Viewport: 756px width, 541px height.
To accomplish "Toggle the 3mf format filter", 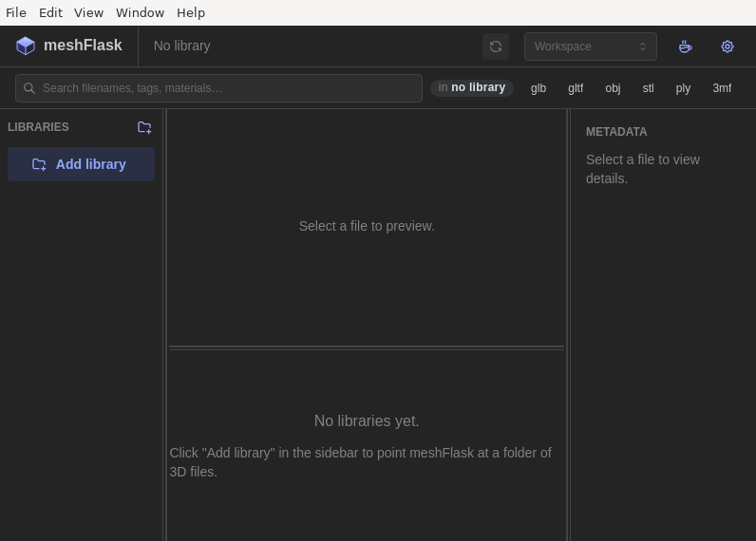I will click(x=722, y=88).
